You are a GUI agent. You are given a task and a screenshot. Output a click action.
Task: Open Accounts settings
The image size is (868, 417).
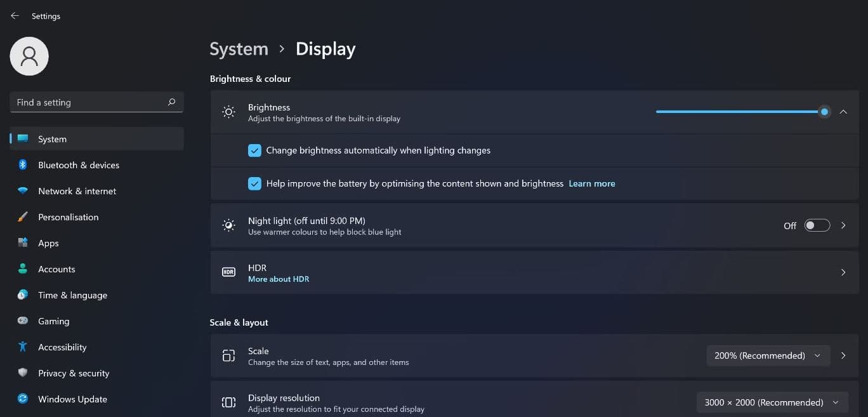click(x=97, y=268)
